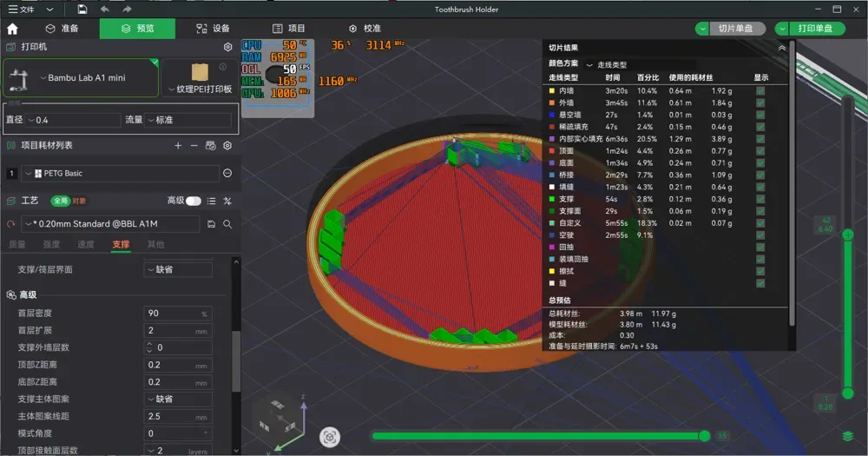868x456 pixels.
Task: Open the PETG Basic filament dropdown
Action: (x=120, y=174)
